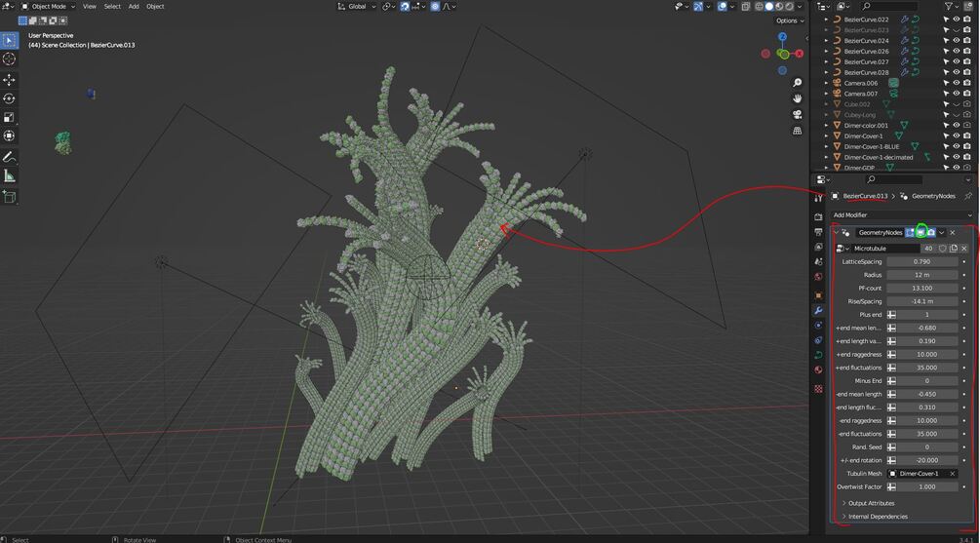The image size is (980, 543).
Task: Click the Z axis on navigation gizmo
Action: (782, 37)
